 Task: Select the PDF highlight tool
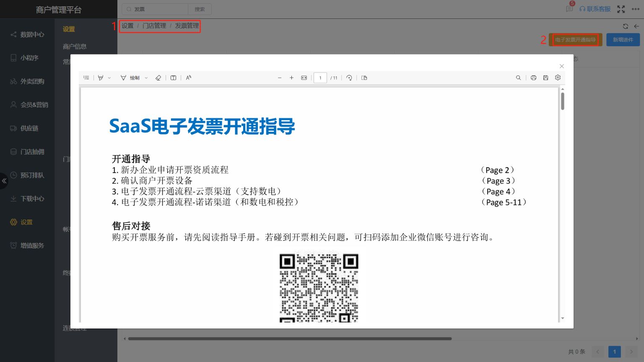(x=101, y=78)
